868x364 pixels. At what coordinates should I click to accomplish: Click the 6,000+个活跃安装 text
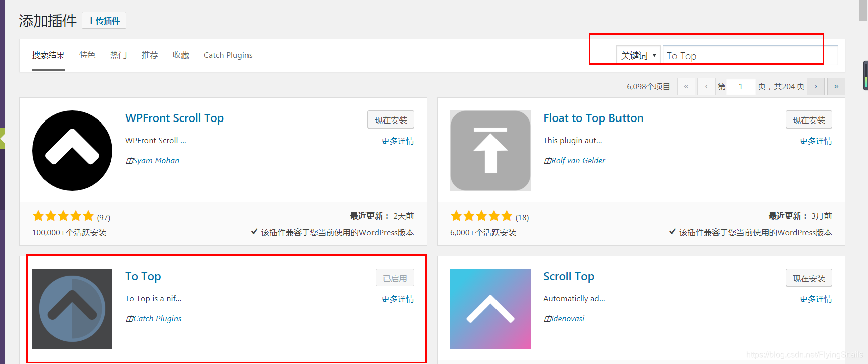tap(483, 233)
